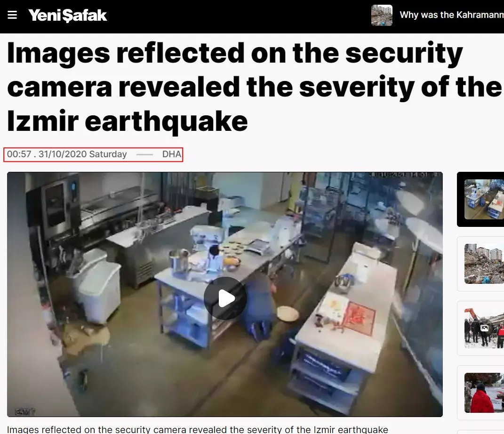
Task: Open the sidebar thumbnail with the rescue workers in snow
Action: 484,328
